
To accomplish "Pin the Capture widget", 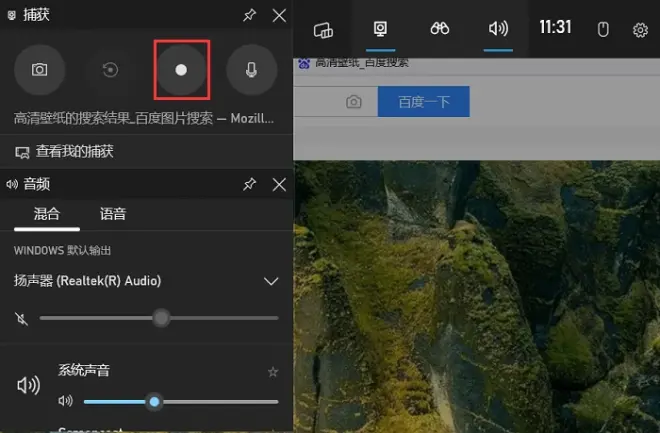I will click(x=250, y=16).
